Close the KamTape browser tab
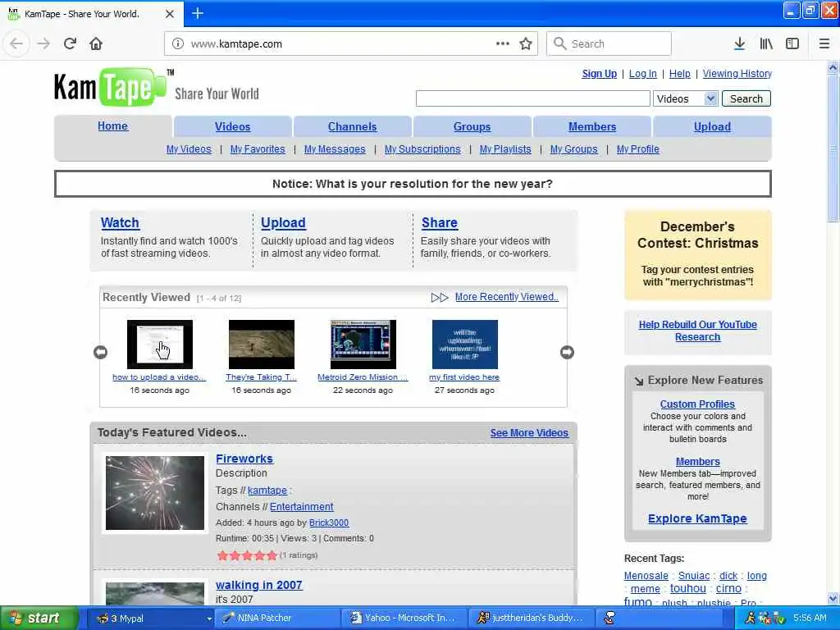The image size is (840, 630). [170, 14]
